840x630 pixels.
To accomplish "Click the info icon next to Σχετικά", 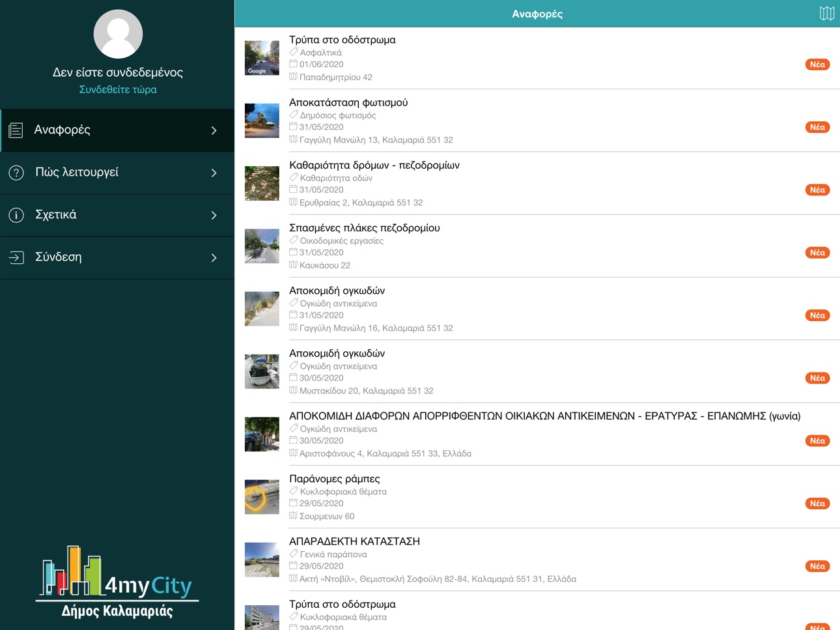I will click(x=16, y=215).
